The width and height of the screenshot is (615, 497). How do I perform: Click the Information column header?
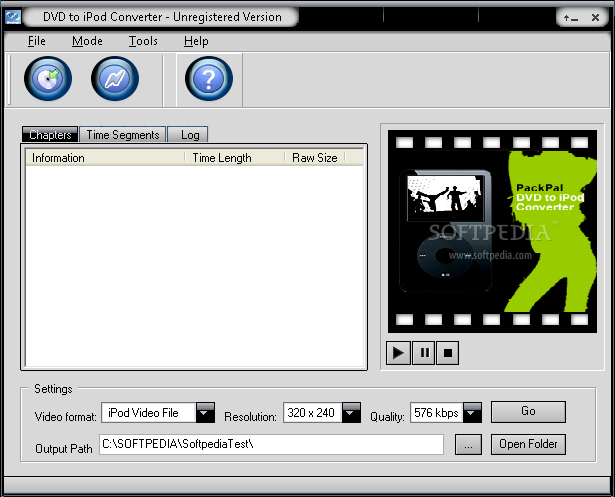click(105, 158)
